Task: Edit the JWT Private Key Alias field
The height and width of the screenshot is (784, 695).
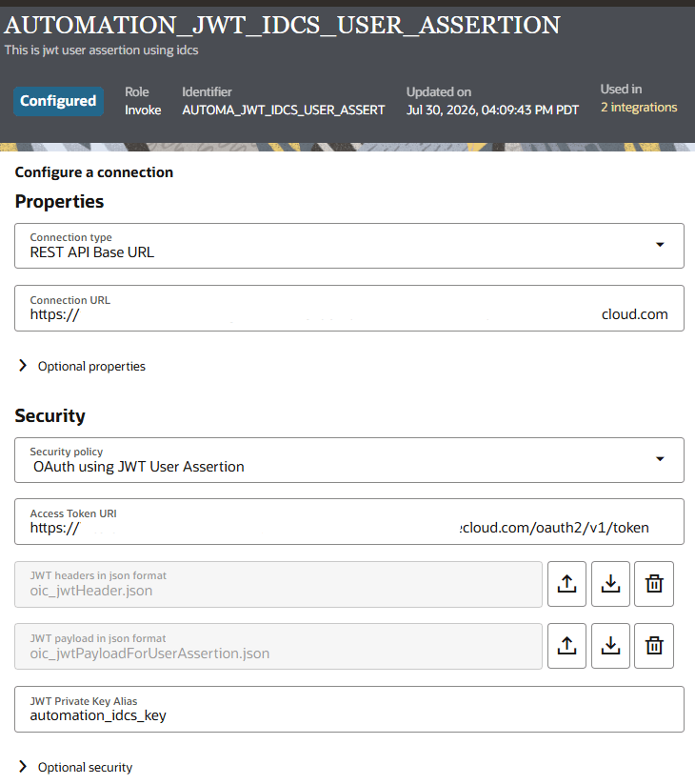Action: click(349, 709)
